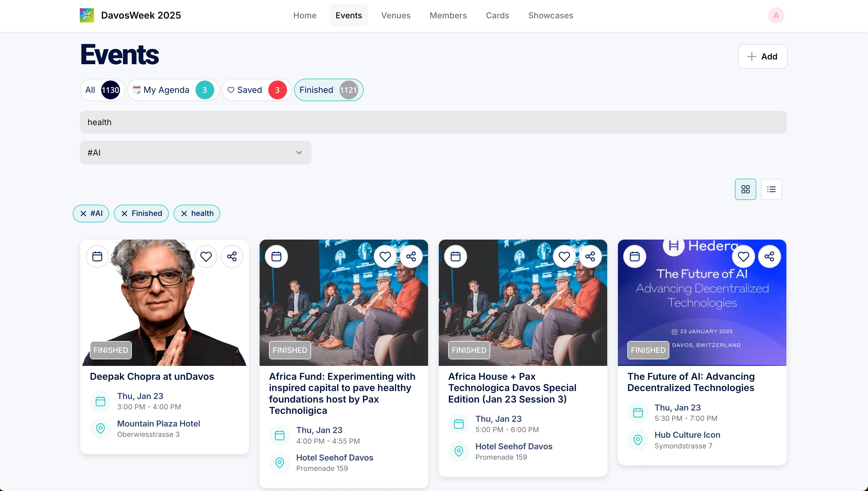Save Deepak Chopra event with heart icon
The width and height of the screenshot is (868, 491).
206,257
